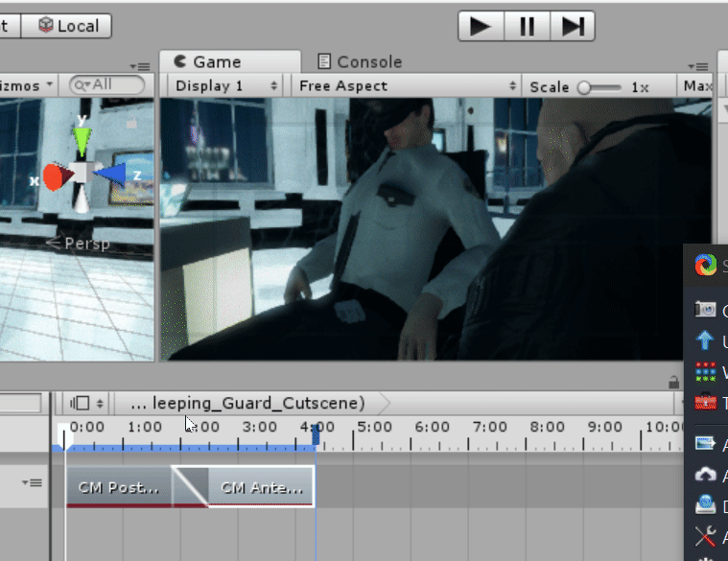This screenshot has height=561, width=728.
Task: Click the blue upload arrow icon in side menu
Action: [705, 340]
